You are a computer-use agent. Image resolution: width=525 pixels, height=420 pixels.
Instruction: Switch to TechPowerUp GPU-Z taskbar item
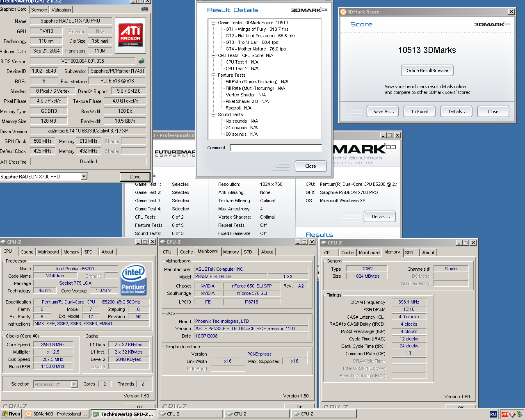123,414
